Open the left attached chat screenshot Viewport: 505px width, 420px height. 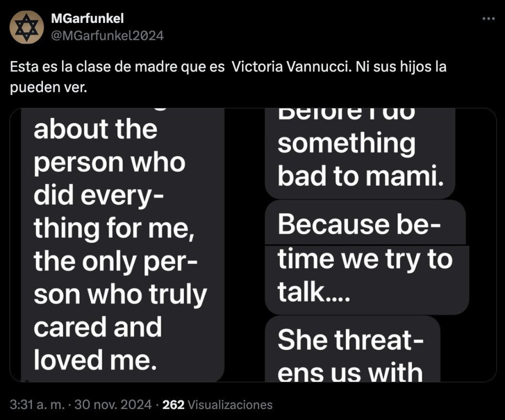pos(117,245)
